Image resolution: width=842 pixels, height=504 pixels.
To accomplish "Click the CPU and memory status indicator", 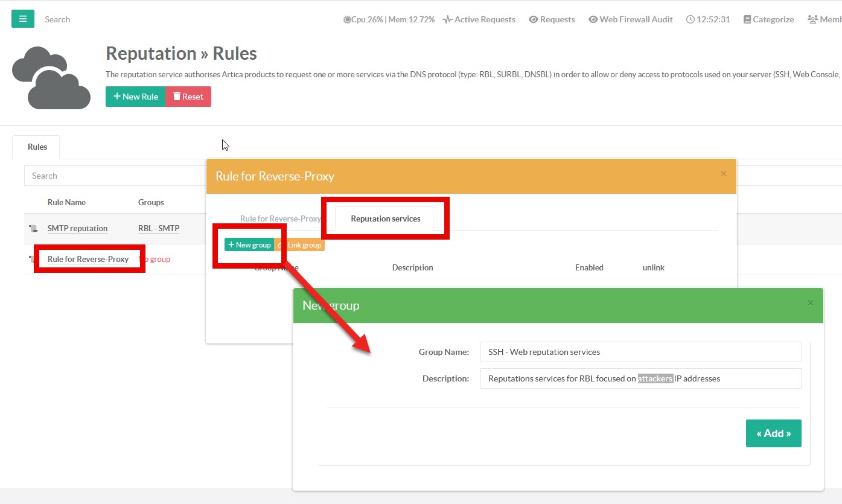I will pyautogui.click(x=389, y=19).
